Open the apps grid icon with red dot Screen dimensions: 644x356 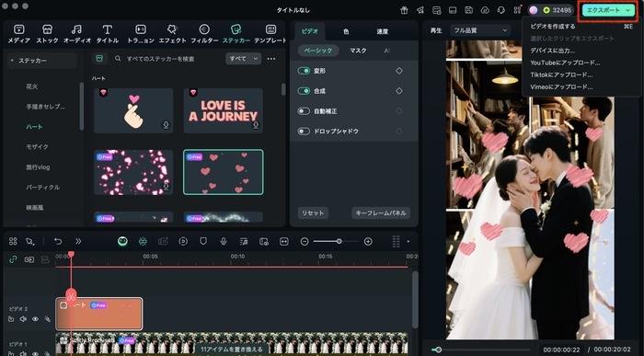click(x=517, y=10)
